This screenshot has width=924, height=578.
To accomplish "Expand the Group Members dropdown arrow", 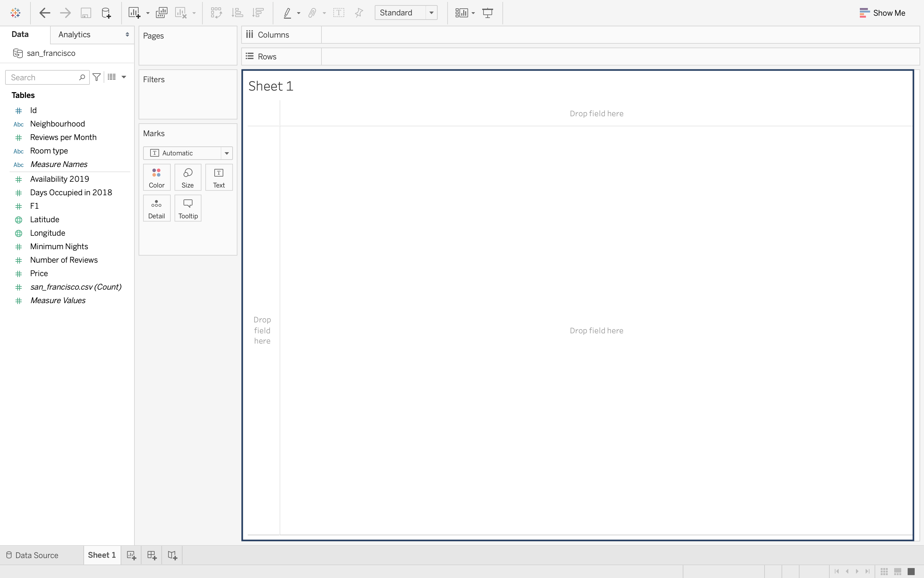I will (324, 13).
